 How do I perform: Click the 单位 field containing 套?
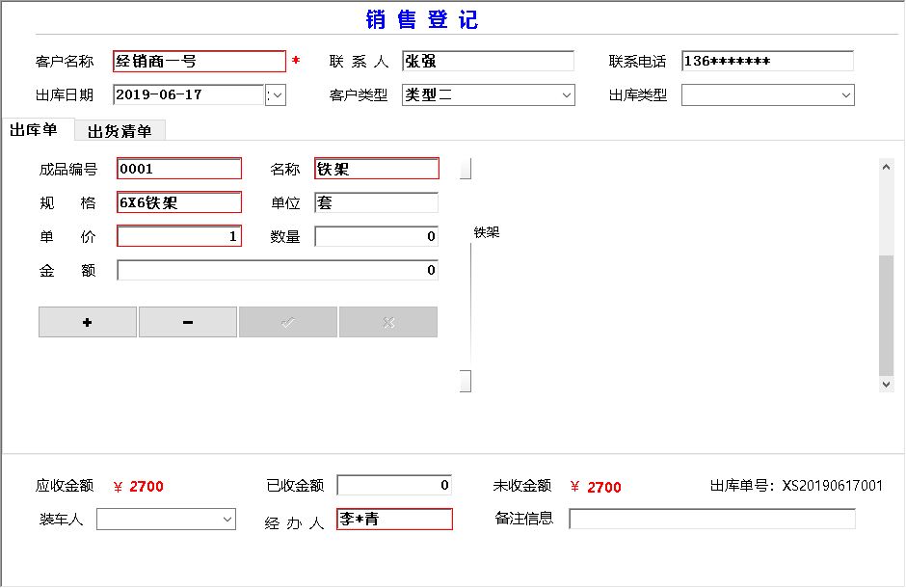[x=377, y=202]
